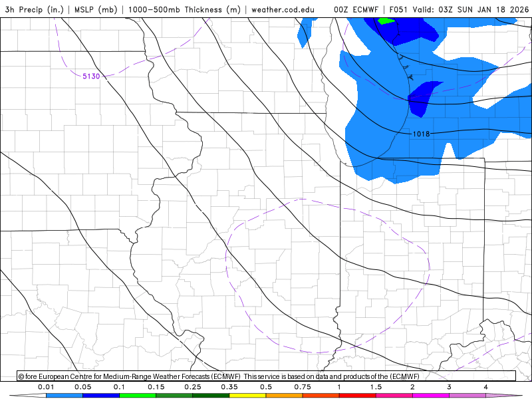
Task: Click the yellow 0.35 legend swatch
Action: tap(247, 396)
